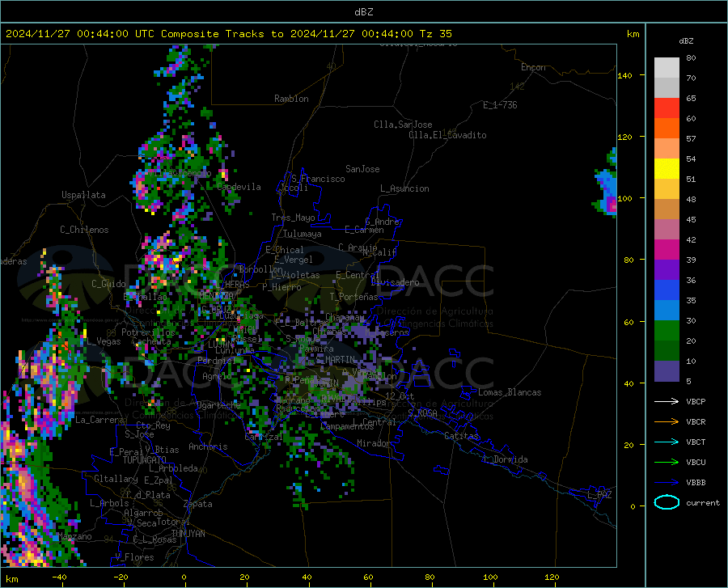Click the Ramblon map label
The image size is (728, 588).
click(291, 99)
